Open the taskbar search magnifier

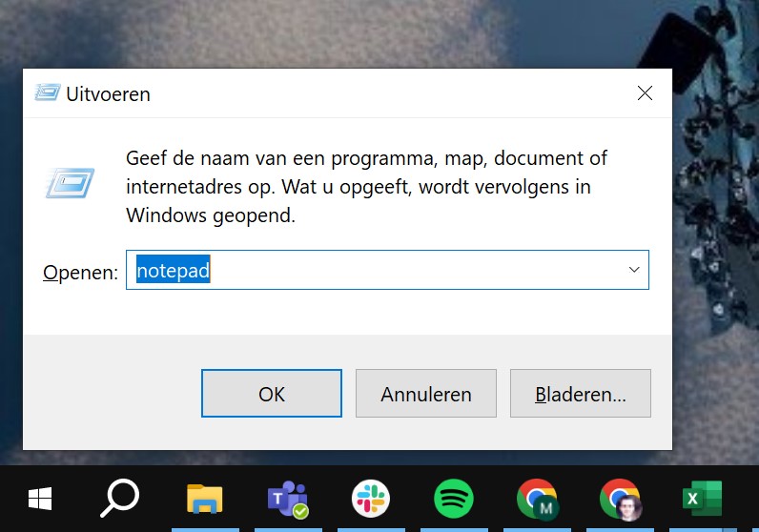coord(119,498)
